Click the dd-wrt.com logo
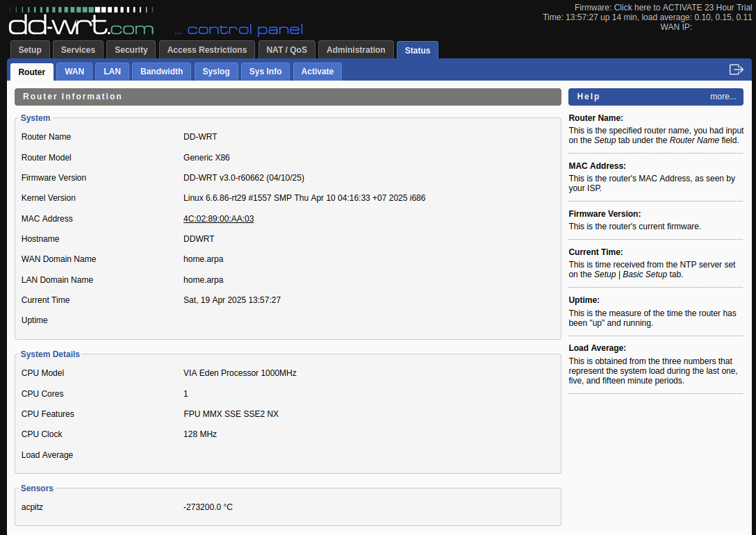 [x=81, y=22]
